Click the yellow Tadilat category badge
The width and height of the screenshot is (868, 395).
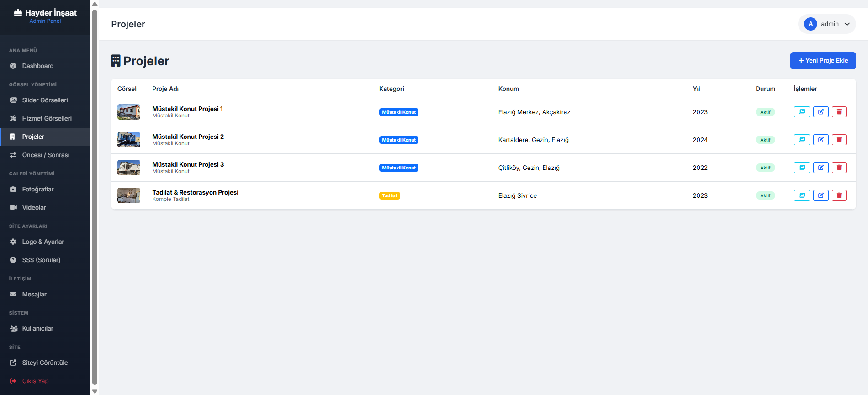[x=390, y=195]
